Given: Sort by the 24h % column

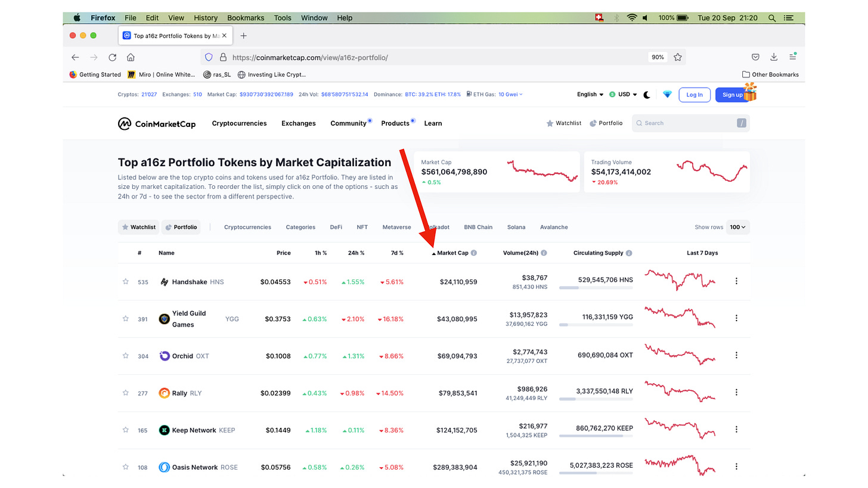Looking at the screenshot, I should 356,253.
